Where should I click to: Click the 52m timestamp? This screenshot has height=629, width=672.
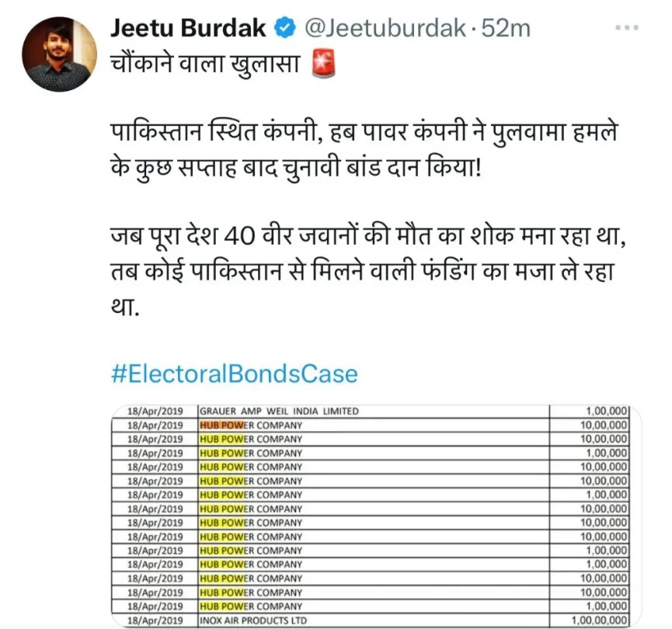pos(506,28)
